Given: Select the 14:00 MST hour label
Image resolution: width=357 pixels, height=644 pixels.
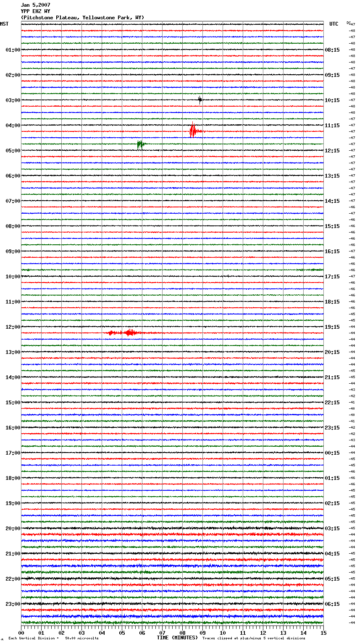Looking at the screenshot, I should click(x=13, y=377).
